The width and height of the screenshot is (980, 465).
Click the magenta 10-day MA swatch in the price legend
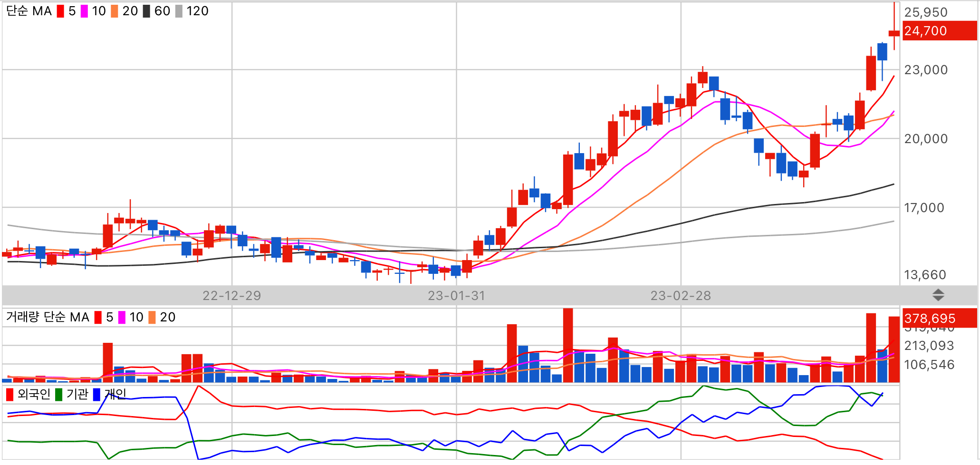pyautogui.click(x=84, y=11)
